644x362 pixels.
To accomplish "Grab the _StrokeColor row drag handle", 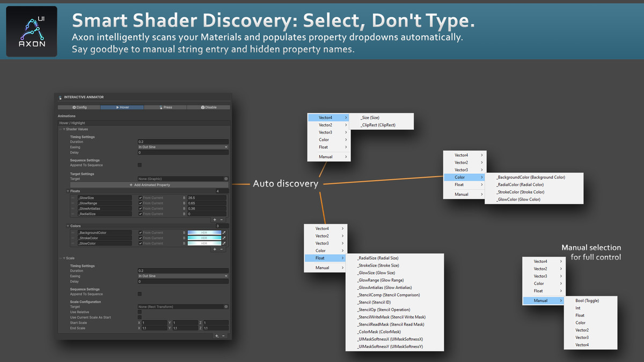I will [x=74, y=238].
